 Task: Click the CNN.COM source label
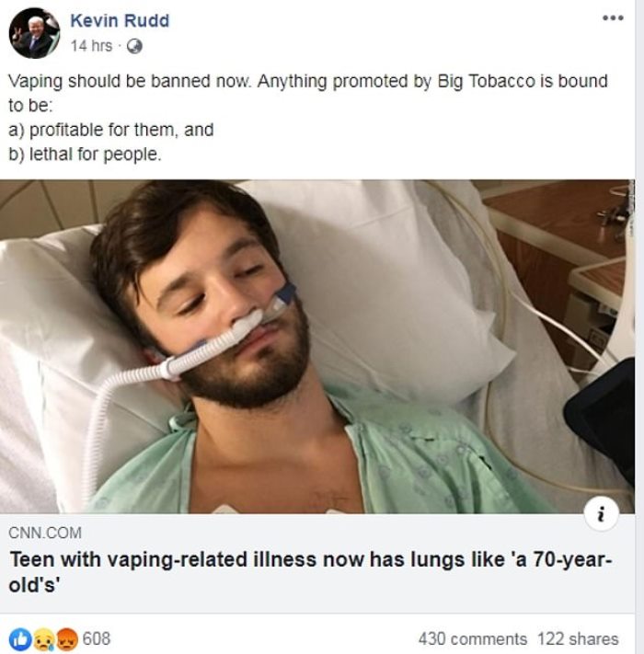(x=45, y=534)
